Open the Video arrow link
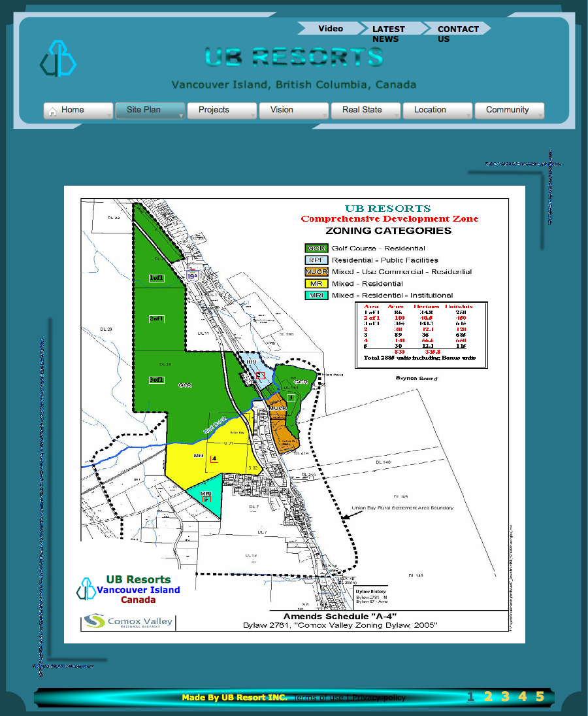The image size is (588, 716). click(330, 29)
